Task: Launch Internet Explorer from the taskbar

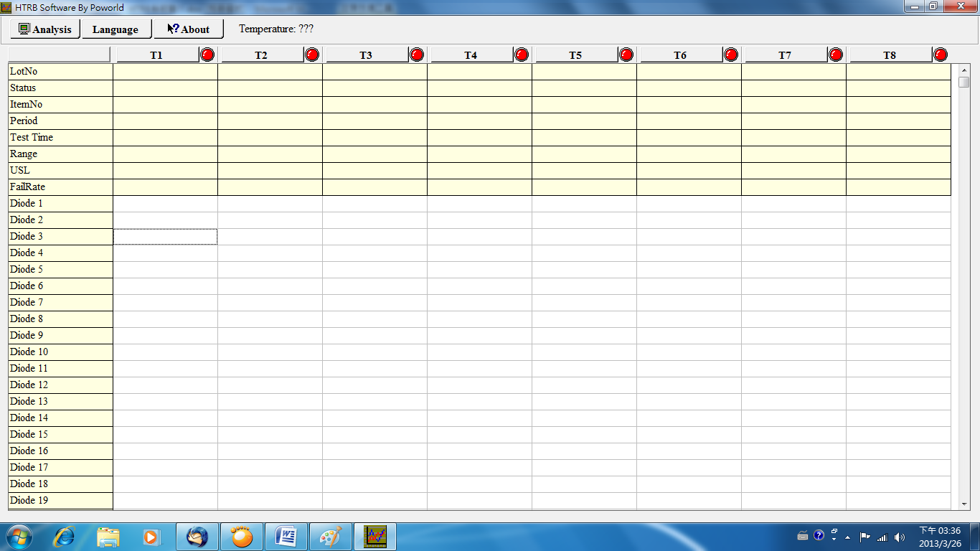Action: click(65, 537)
